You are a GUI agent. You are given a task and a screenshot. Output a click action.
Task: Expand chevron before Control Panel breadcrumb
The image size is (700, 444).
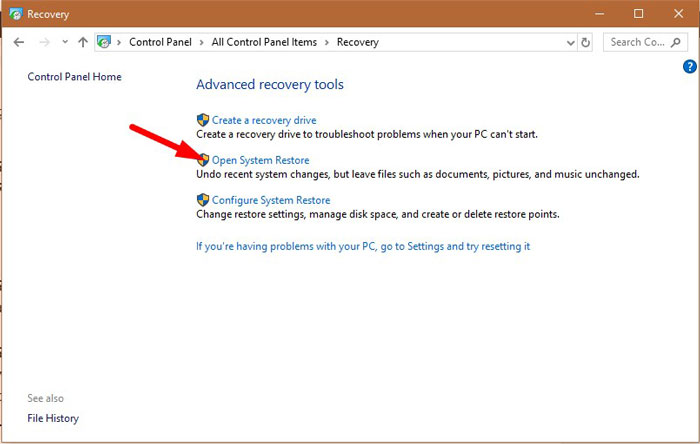coord(119,42)
